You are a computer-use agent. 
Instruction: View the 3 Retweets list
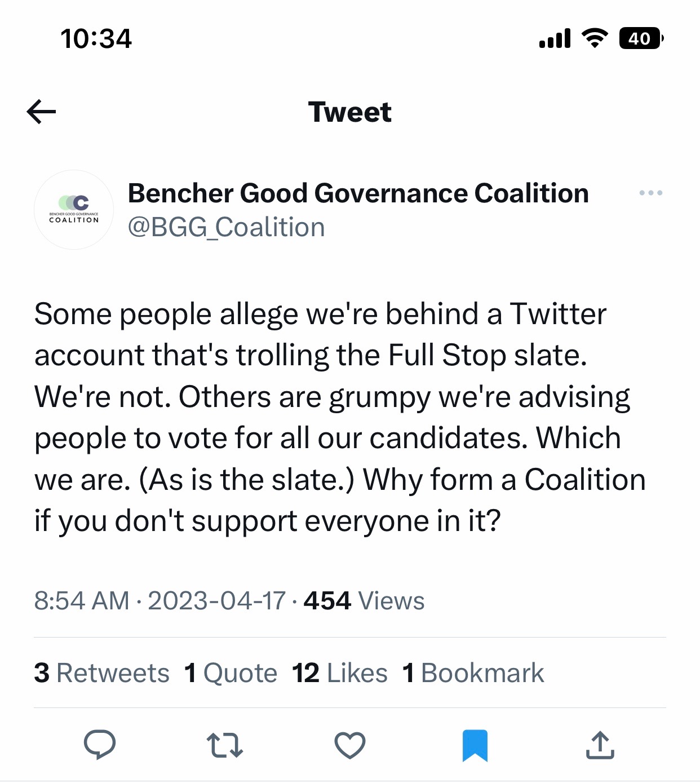click(101, 673)
